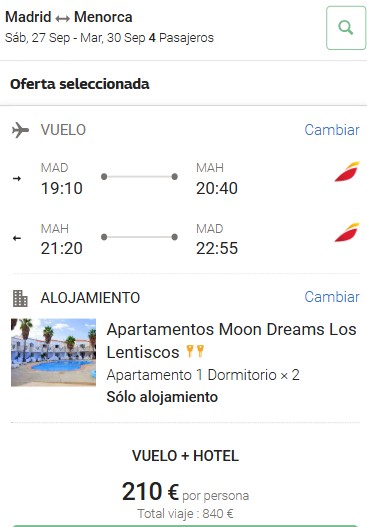Click the Iberia logo on return flight

[x=347, y=232]
